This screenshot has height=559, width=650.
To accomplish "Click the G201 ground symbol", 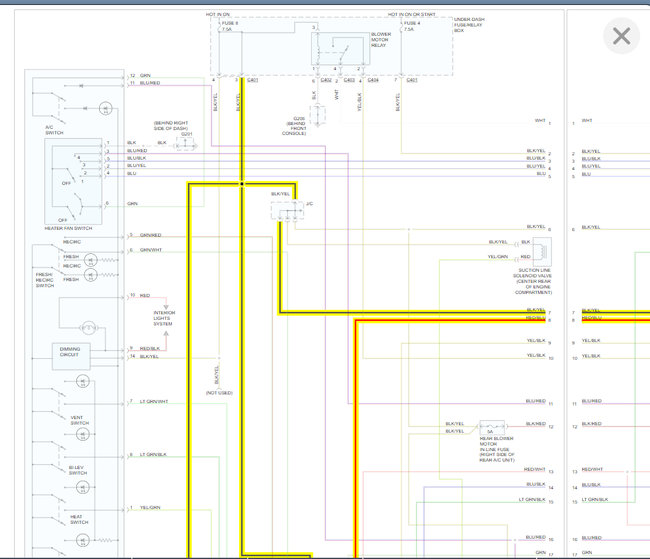I will tap(186, 145).
